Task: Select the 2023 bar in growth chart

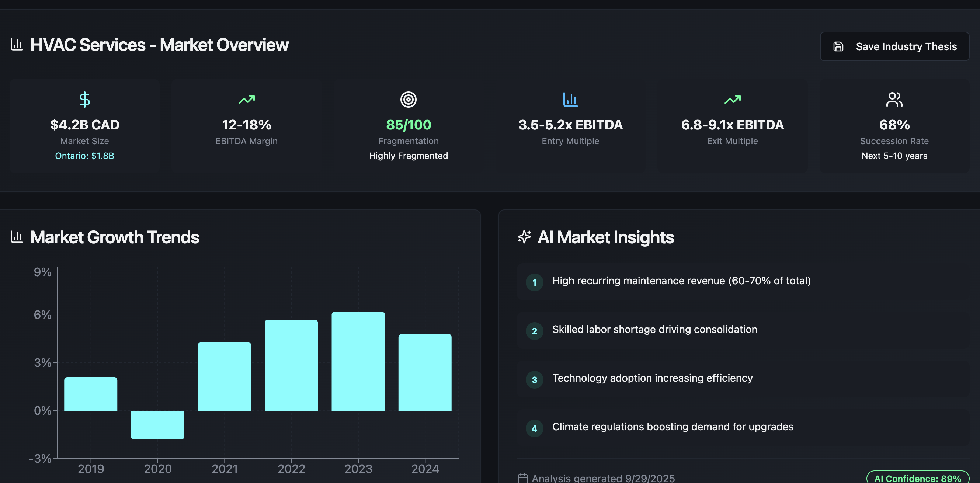Action: coord(358,361)
